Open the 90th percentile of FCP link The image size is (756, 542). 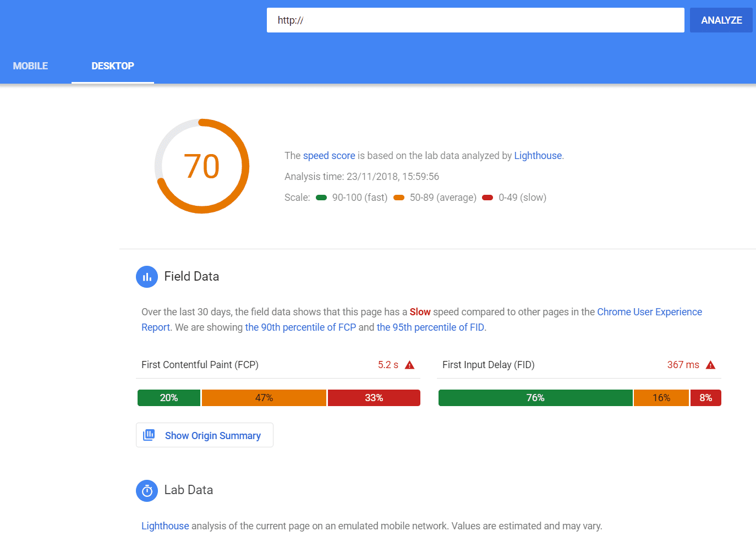pos(300,327)
